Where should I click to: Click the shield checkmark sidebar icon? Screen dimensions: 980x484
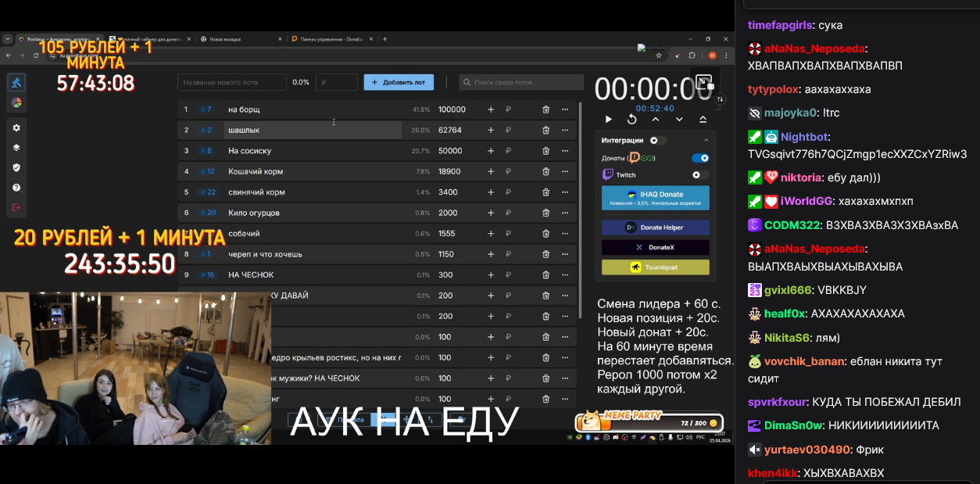(16, 167)
